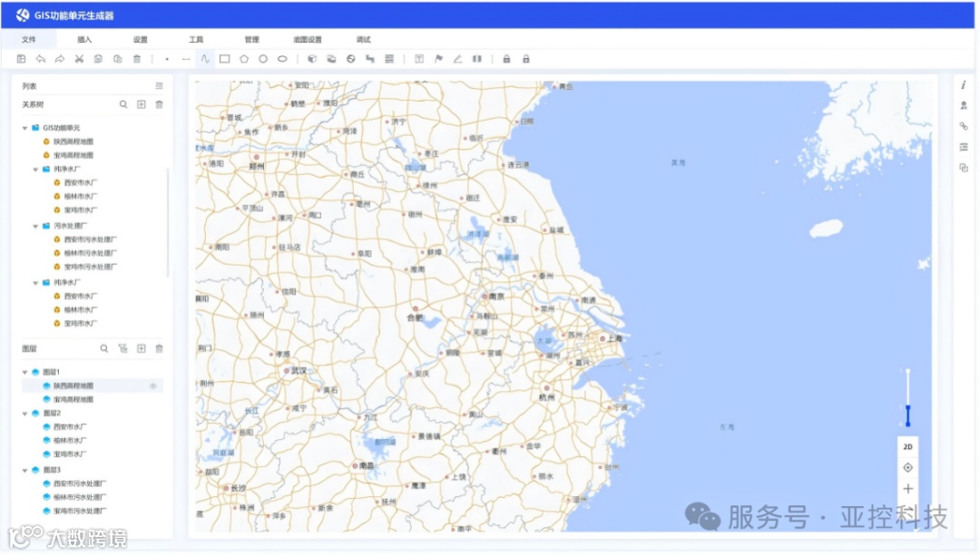Select the ellipse drawing tool
This screenshot has width=980, height=556.
tap(282, 59)
